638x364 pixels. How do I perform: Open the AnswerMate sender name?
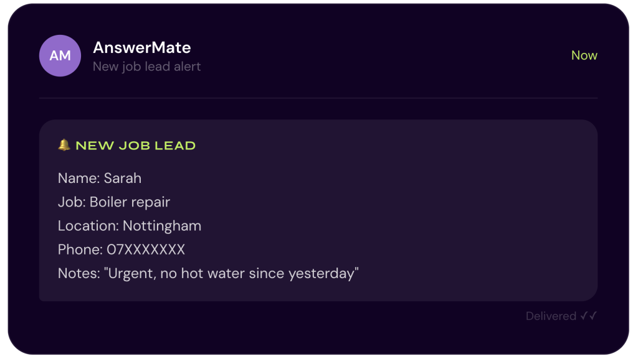[141, 47]
